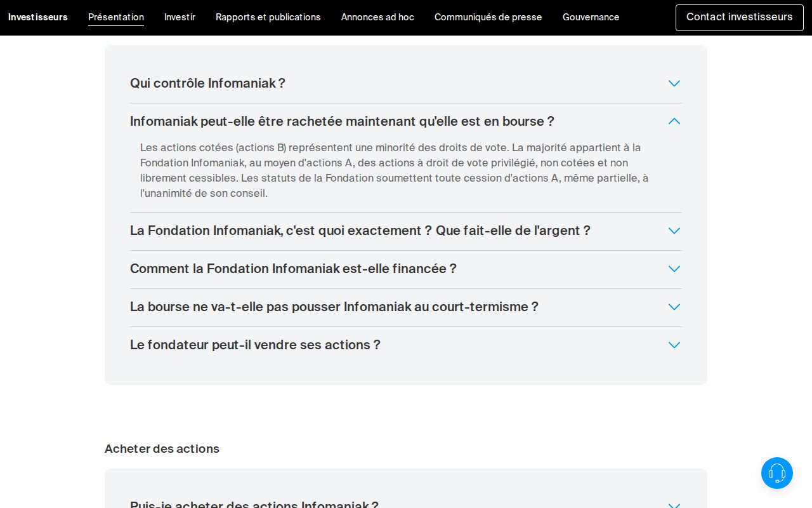Click question 'La Fondation Infomaniak, c'est quoi exactement ?'
Screen dimensions: 812x508
(x=360, y=231)
